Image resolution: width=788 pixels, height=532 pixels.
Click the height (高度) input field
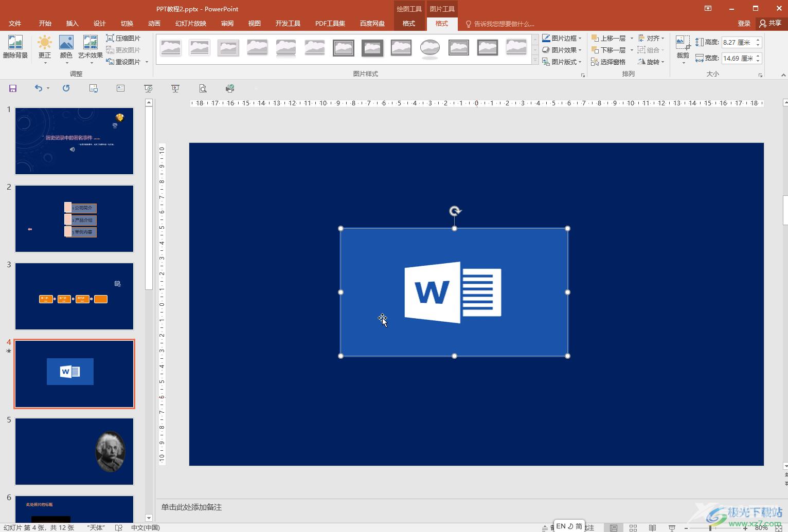[738, 42]
